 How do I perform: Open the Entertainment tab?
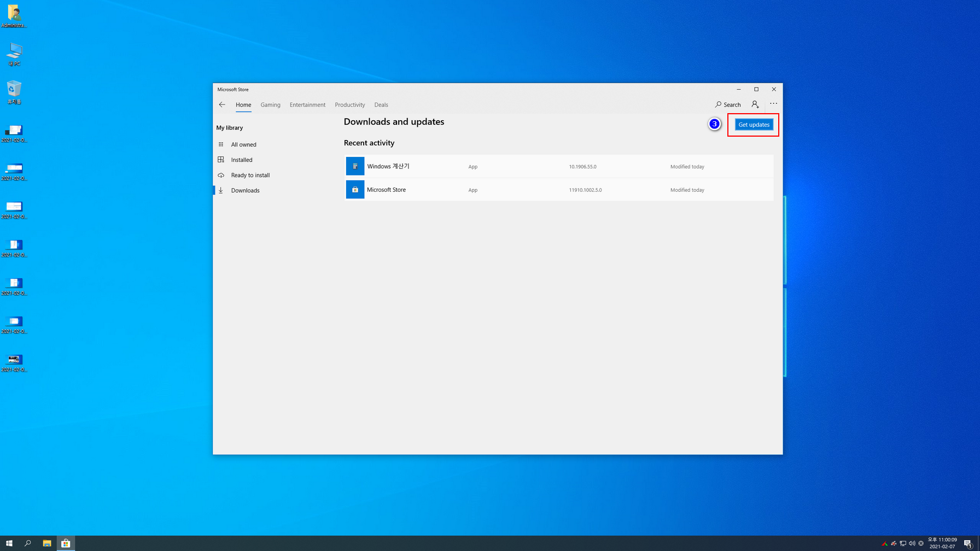point(307,105)
